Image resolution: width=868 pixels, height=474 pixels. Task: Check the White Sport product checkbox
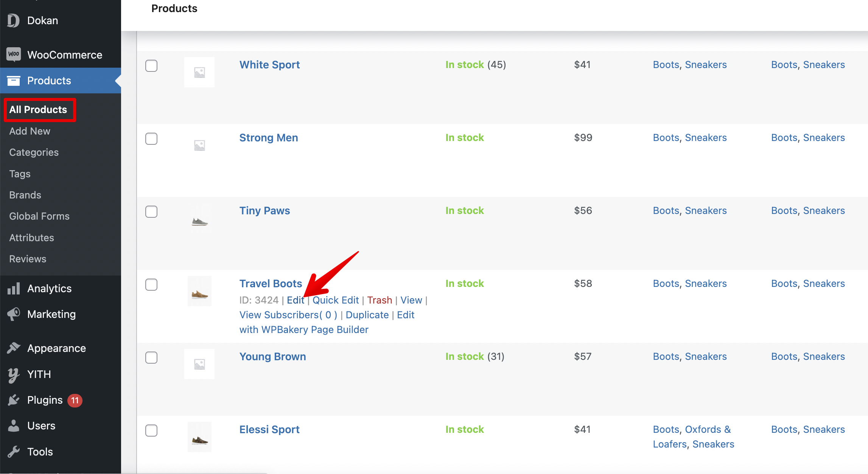tap(151, 66)
